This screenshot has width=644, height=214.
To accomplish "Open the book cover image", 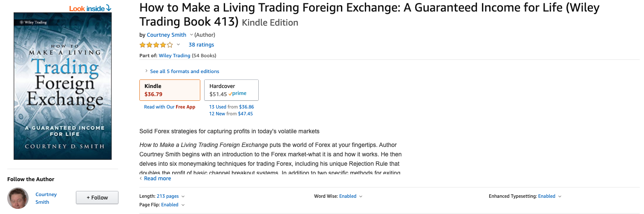I will pos(63,86).
